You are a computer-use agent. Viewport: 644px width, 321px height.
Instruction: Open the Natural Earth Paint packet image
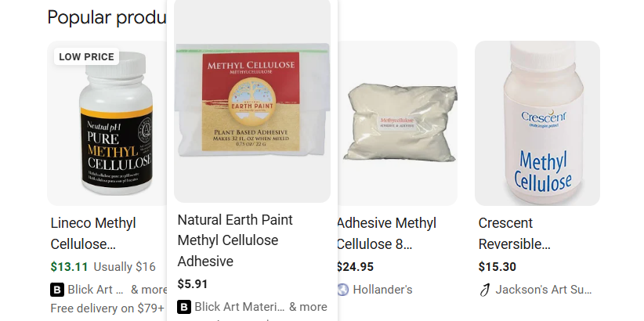pos(252,100)
